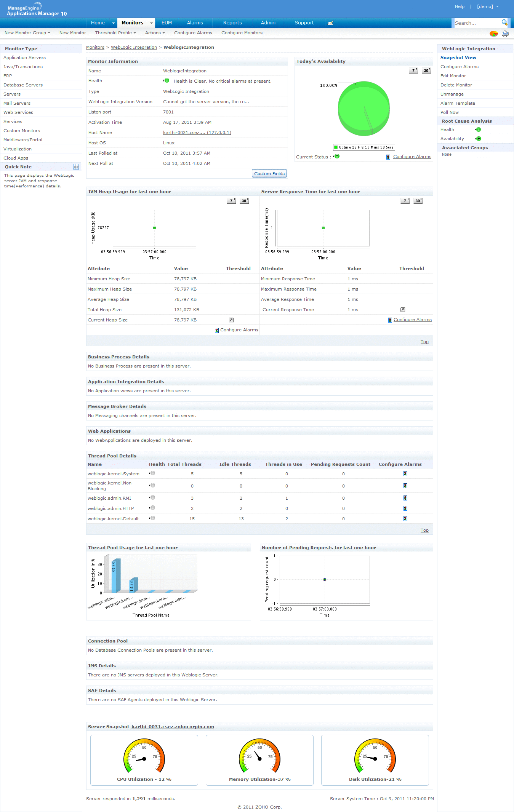Viewport: 514px width, 812px height.
Task: Click the green Uptime legend swatch
Action: (x=336, y=147)
